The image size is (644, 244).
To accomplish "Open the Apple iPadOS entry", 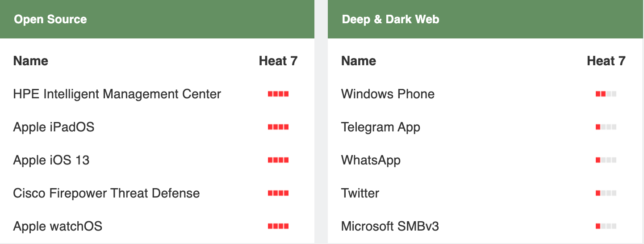I will (54, 127).
